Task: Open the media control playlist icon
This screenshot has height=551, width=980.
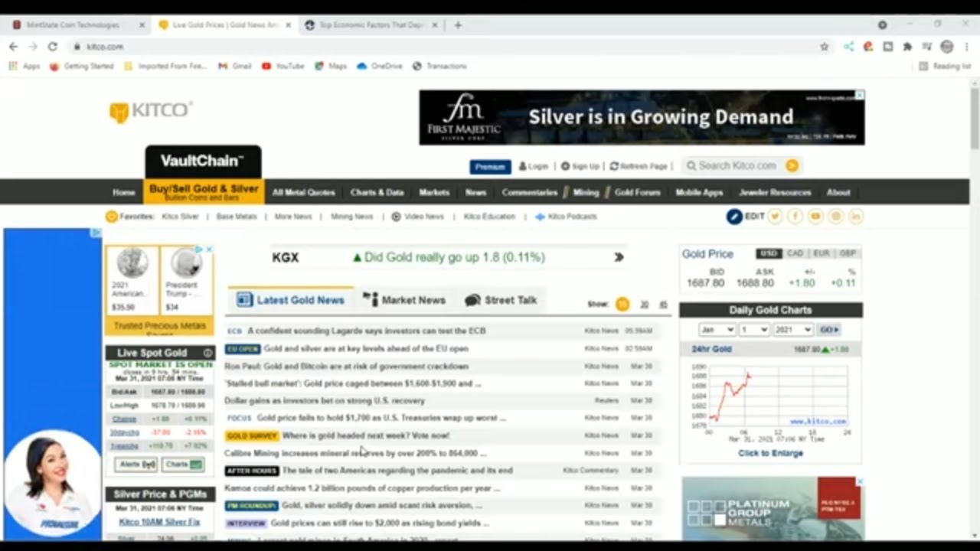Action: (926, 47)
